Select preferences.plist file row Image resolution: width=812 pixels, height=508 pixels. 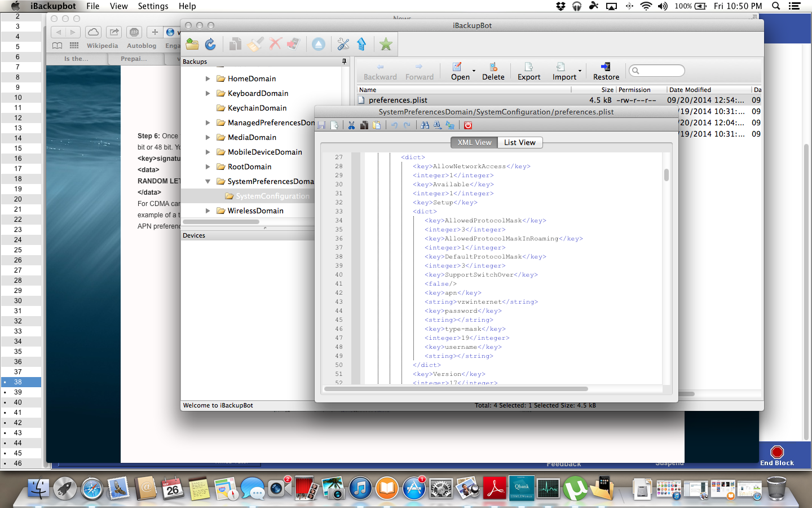click(559, 100)
